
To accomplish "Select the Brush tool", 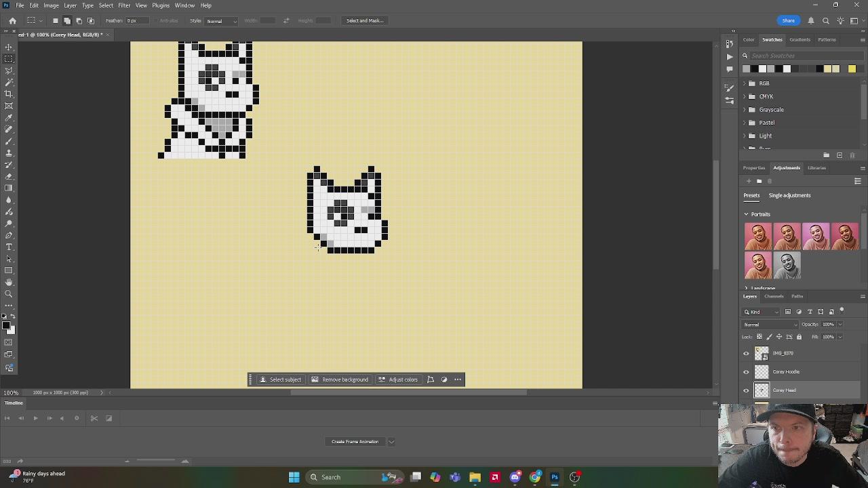I will click(x=9, y=140).
